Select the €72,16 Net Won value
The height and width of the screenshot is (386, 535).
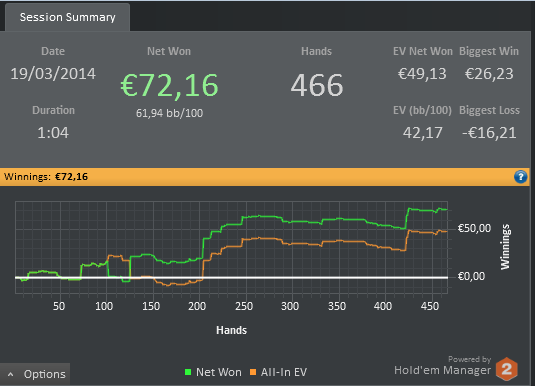(x=169, y=85)
